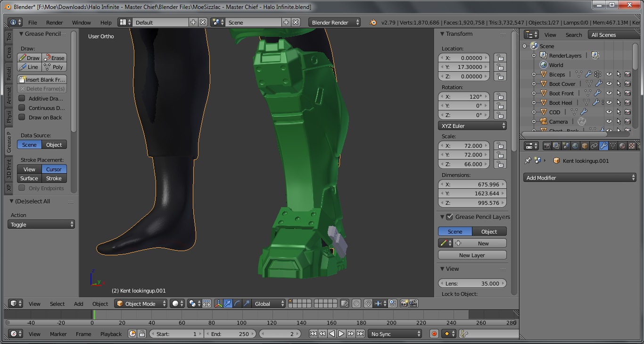Toggle Biceps visibility eye in outliner
This screenshot has height=344, width=644.
coord(609,74)
